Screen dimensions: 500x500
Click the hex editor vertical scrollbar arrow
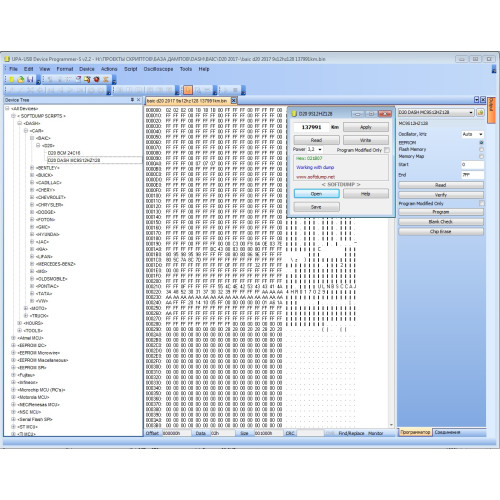pyautogui.click(x=391, y=425)
